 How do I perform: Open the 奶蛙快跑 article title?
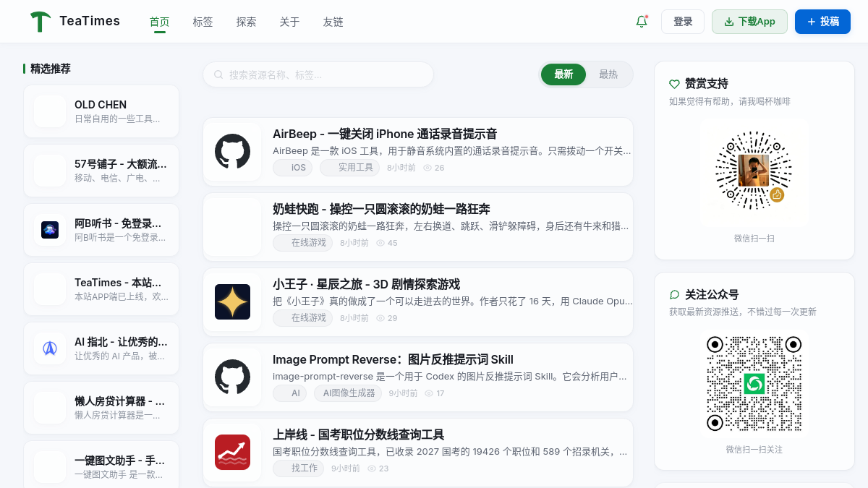coord(381,209)
